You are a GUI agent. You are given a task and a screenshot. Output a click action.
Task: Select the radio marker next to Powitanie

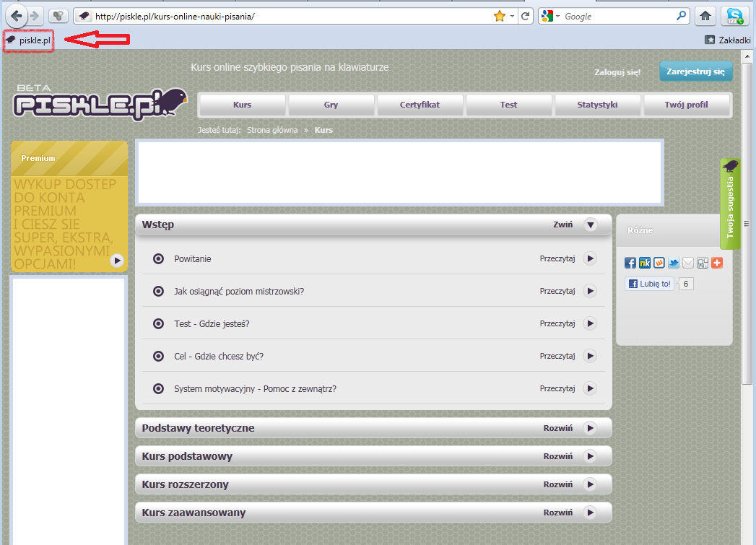(158, 258)
